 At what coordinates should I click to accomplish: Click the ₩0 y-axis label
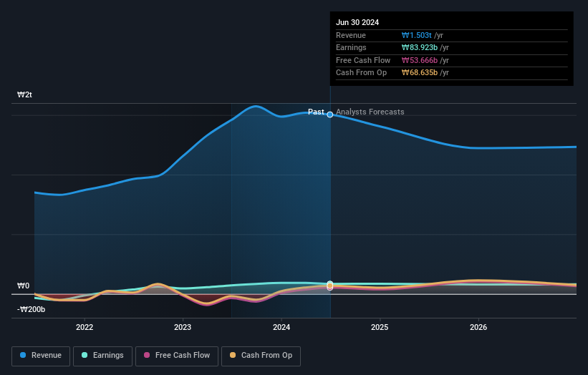tap(23, 286)
